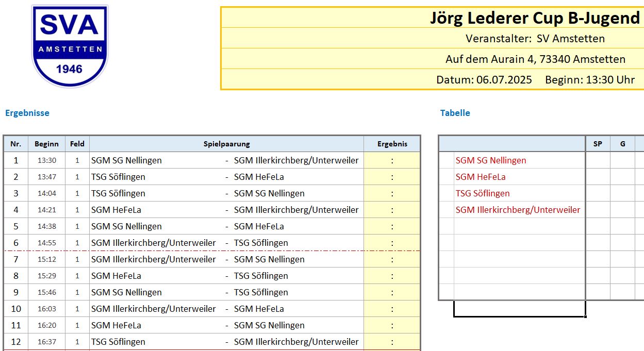Select the "SP" header in the Tabelle
Viewport: 644px width, 351px height.
pos(598,144)
